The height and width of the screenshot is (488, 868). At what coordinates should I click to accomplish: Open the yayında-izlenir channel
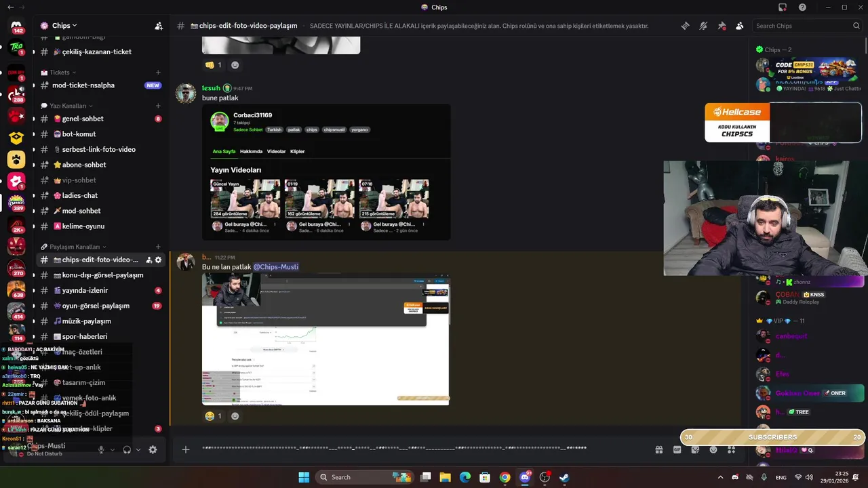(100, 290)
